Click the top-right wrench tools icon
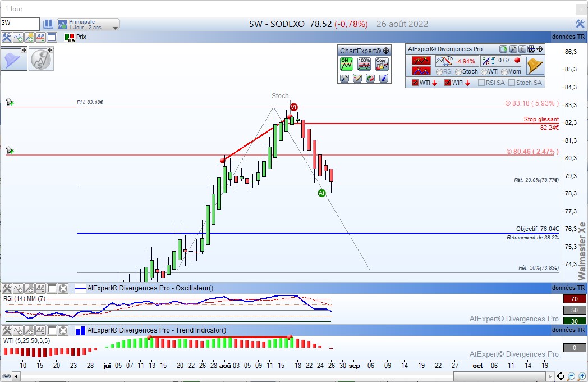588x382 pixels. 580,24
